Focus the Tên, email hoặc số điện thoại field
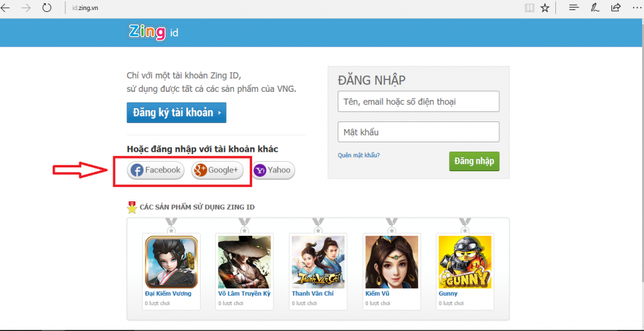The height and width of the screenshot is (331, 644). [418, 101]
